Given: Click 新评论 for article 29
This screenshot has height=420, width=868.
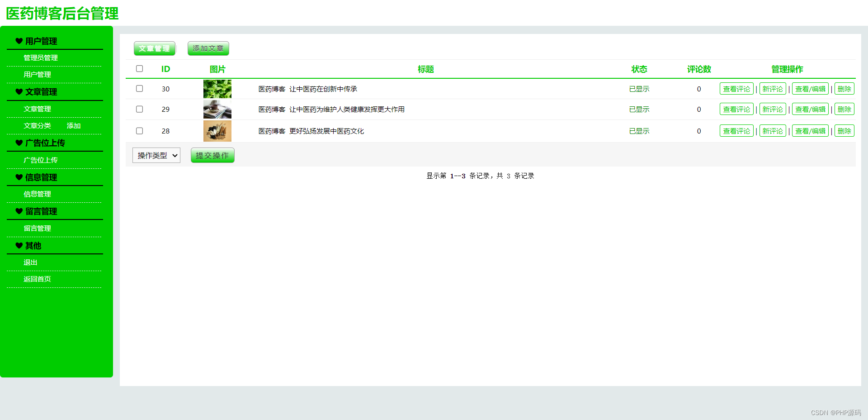Looking at the screenshot, I should (x=773, y=109).
